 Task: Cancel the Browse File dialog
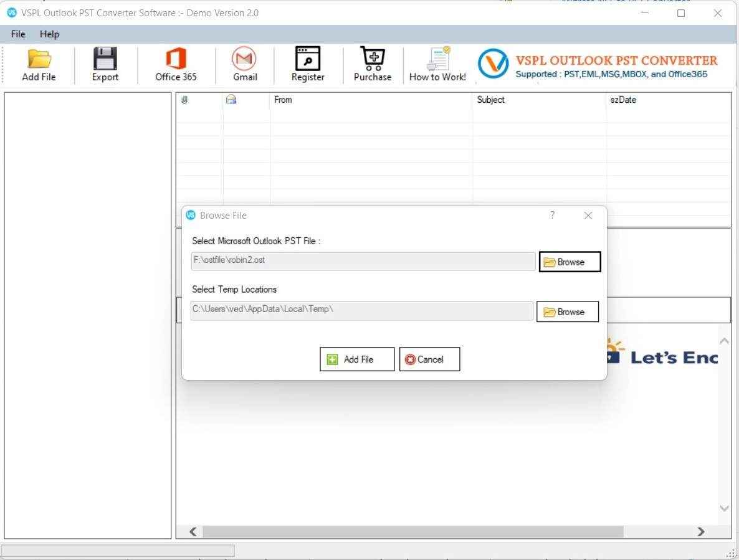[429, 359]
